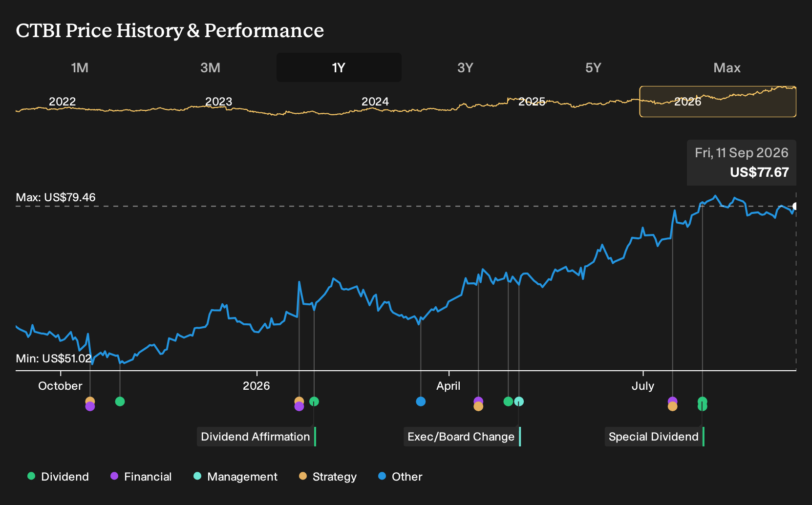Click the highlighted 2026 range selector window
The image size is (812, 505).
click(x=718, y=102)
